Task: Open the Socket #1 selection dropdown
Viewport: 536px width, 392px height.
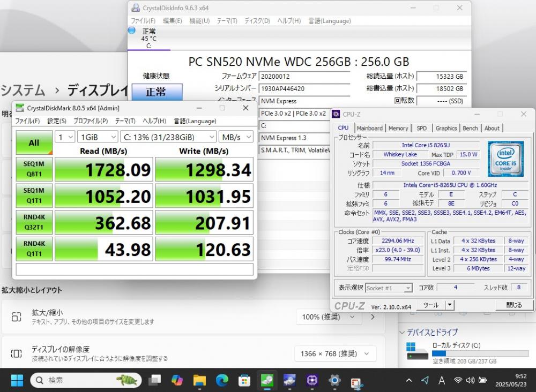Action: [389, 288]
